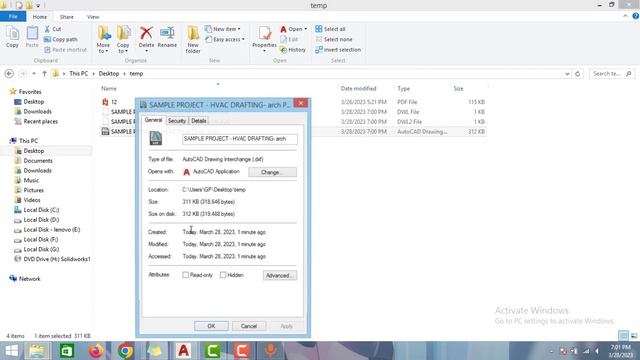Switch to the Home ribbon tab
This screenshot has width=640, height=360.
(x=40, y=17)
